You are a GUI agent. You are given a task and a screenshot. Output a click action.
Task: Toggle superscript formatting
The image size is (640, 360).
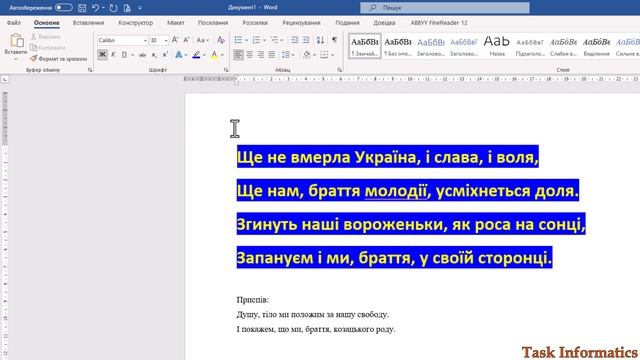click(165, 55)
